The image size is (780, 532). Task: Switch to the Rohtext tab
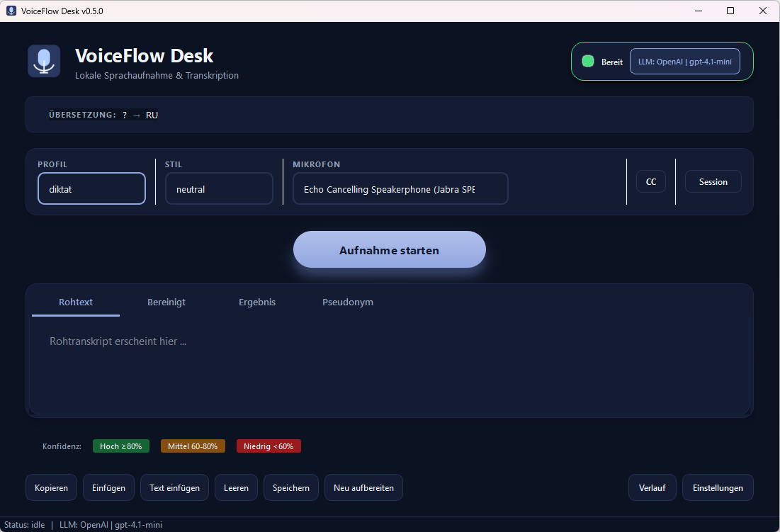coord(76,302)
